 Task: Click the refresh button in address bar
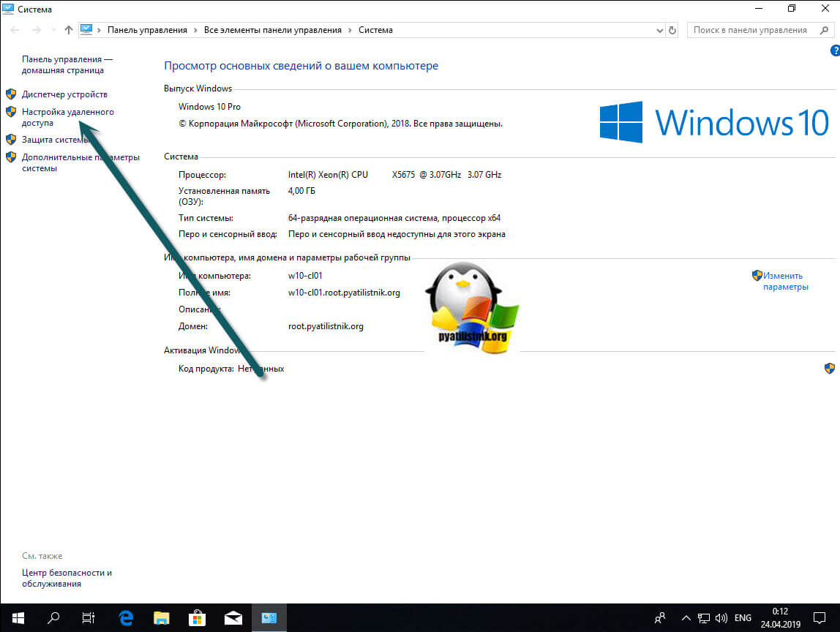coord(673,30)
